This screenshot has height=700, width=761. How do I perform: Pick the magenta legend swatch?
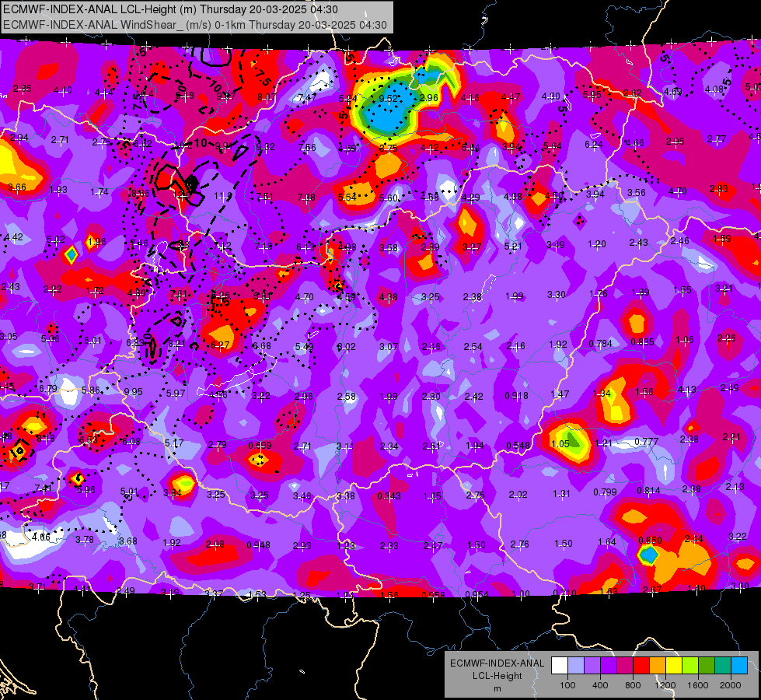[625, 666]
